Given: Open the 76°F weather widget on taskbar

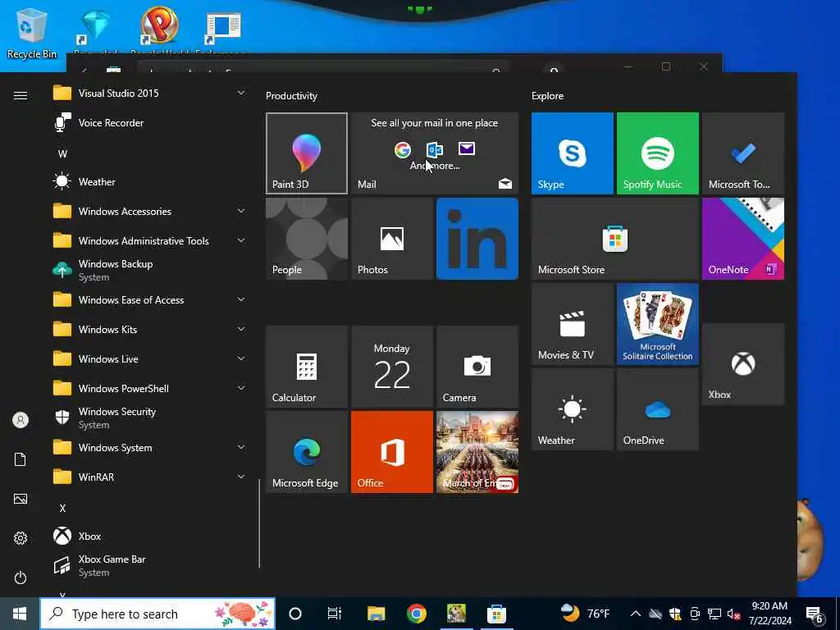Looking at the screenshot, I should coord(586,613).
